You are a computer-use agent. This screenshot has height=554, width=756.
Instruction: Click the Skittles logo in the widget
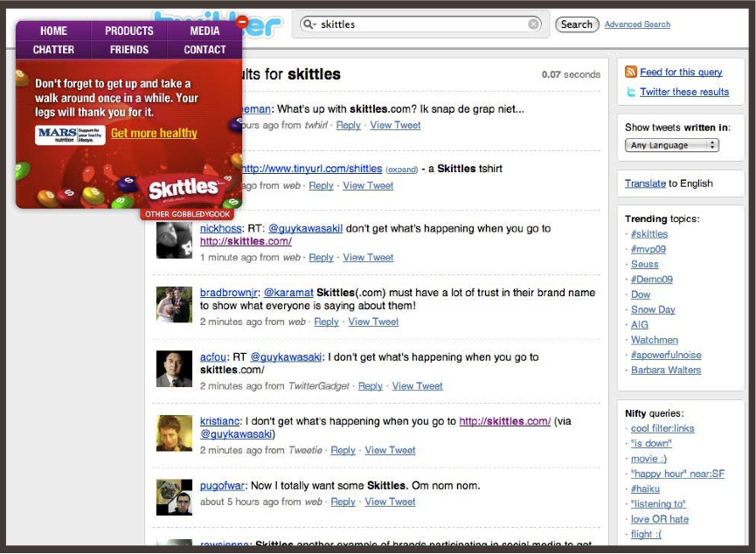(183, 189)
